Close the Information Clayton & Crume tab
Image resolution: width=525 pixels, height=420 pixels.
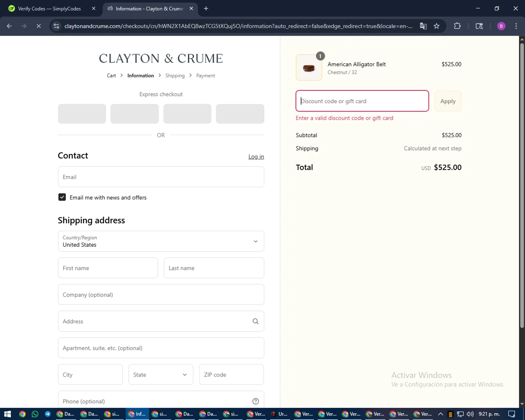[x=191, y=8]
